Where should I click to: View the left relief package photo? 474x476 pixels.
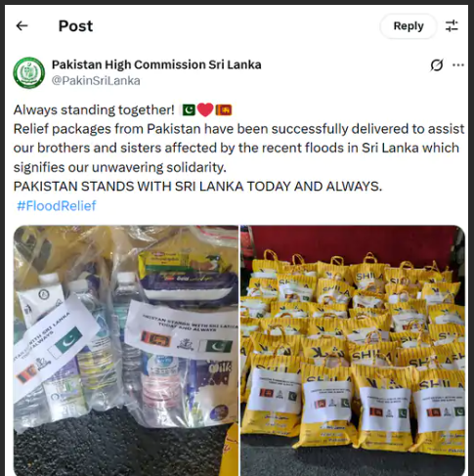[126, 350]
